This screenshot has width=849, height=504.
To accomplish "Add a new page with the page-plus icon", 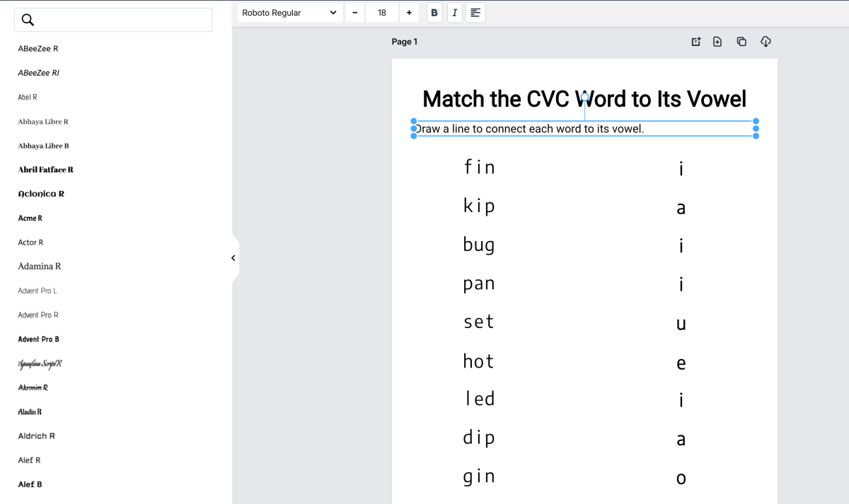I will pos(717,42).
